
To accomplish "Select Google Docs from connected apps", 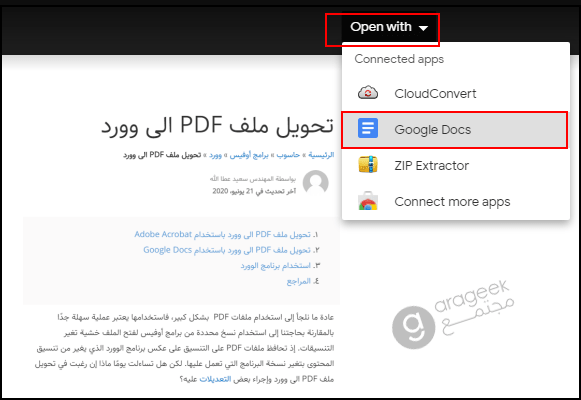I will [x=454, y=130].
